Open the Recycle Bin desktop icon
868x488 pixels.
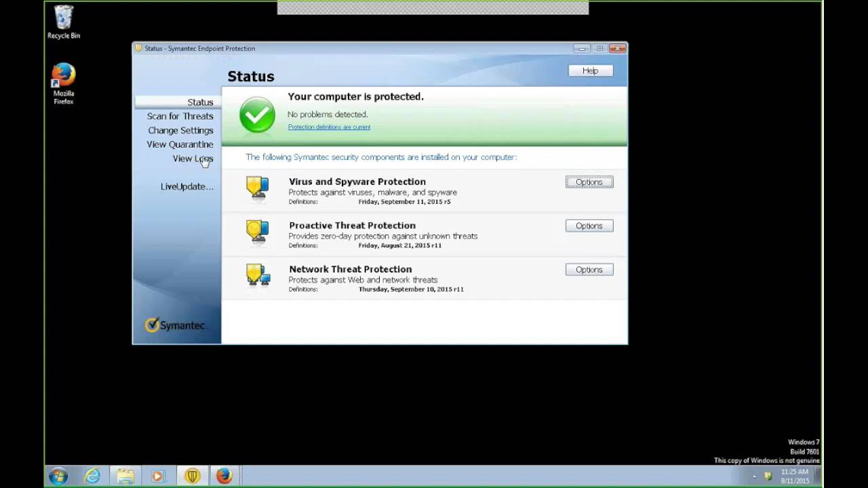pyautogui.click(x=64, y=22)
